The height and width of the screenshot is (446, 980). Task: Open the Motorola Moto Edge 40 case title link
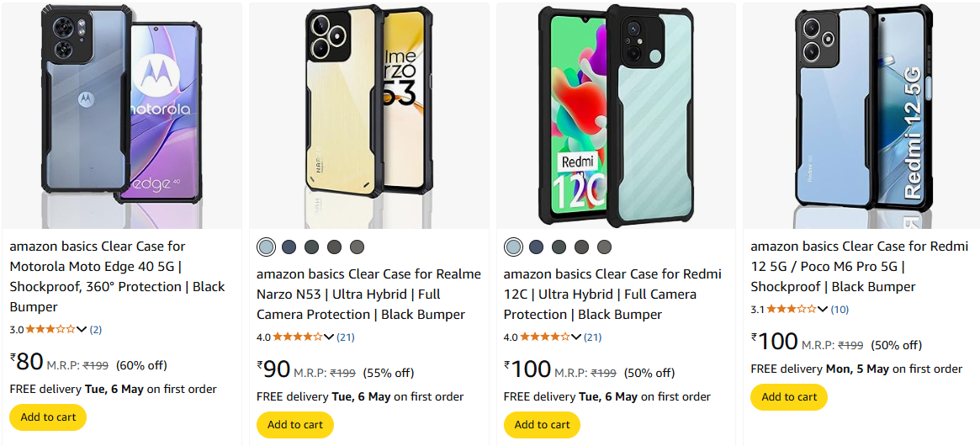point(117,276)
